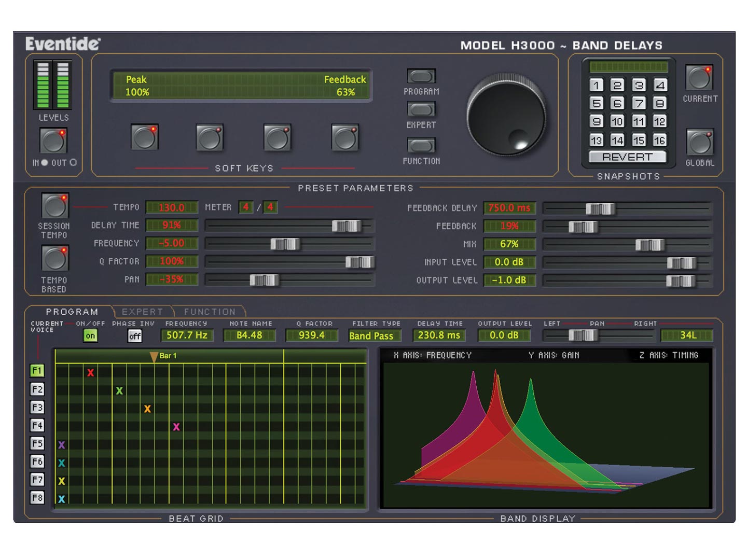Switch to the FUNCTION tab

tap(210, 312)
